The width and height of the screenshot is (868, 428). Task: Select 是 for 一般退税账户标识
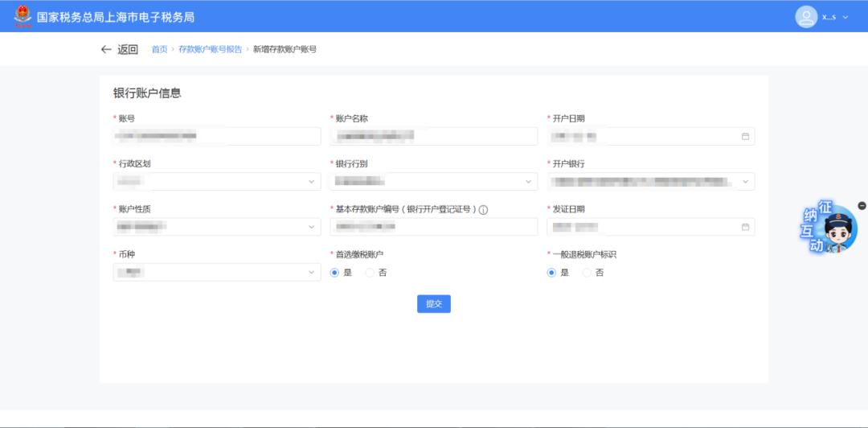click(552, 273)
